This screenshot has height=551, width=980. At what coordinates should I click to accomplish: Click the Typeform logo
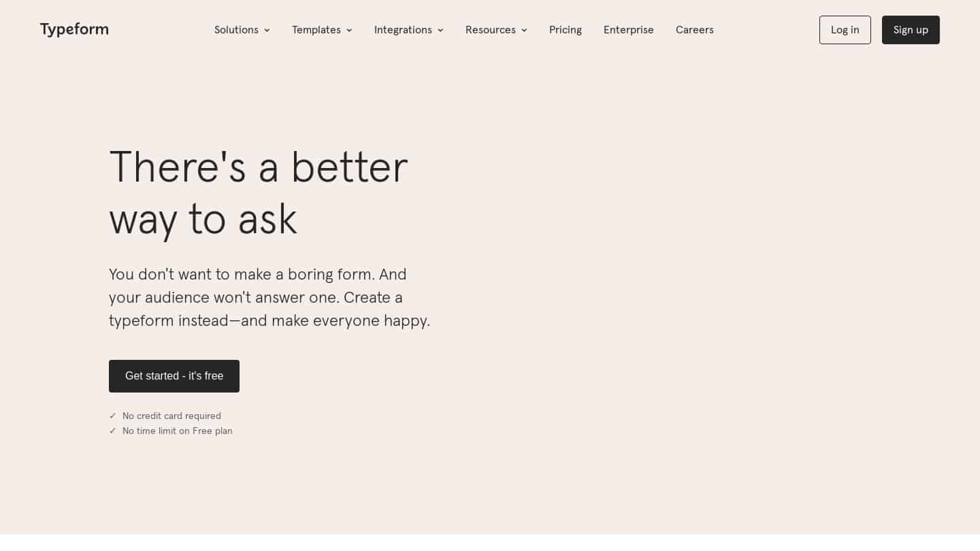click(74, 29)
